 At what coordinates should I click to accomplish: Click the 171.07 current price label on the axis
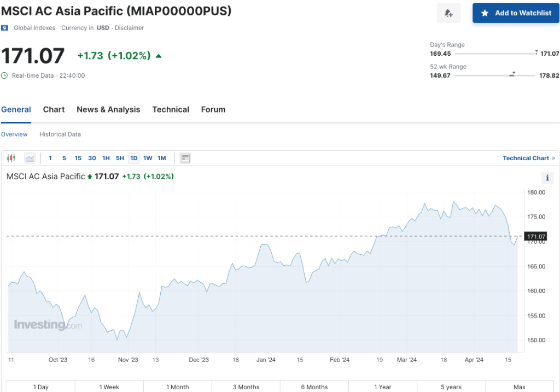(x=536, y=236)
